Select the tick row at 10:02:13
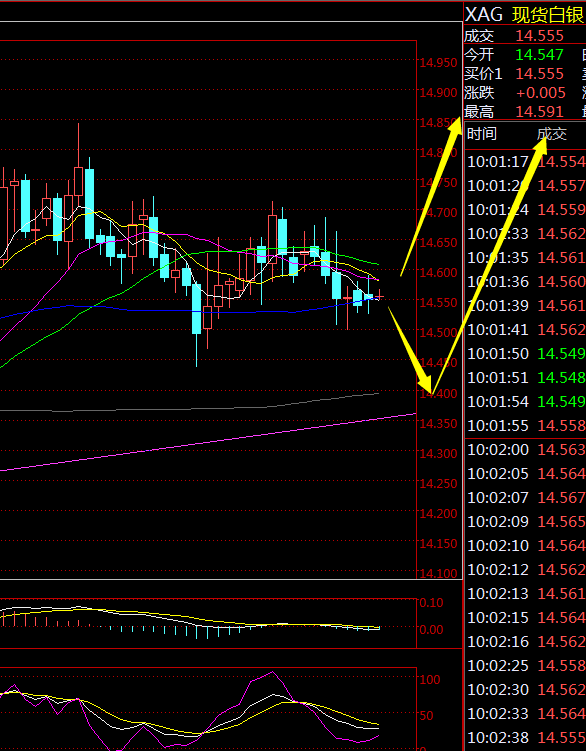Screen dimensions: 586x751 526,593
